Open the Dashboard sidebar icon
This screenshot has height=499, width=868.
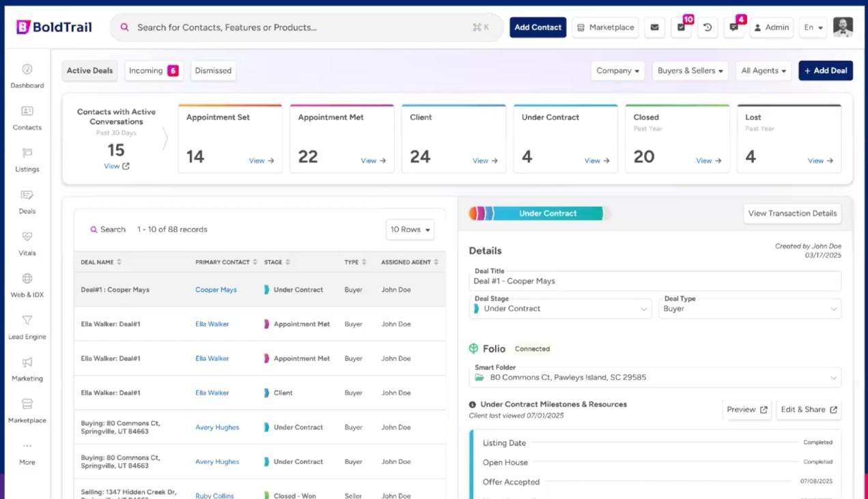(x=27, y=70)
